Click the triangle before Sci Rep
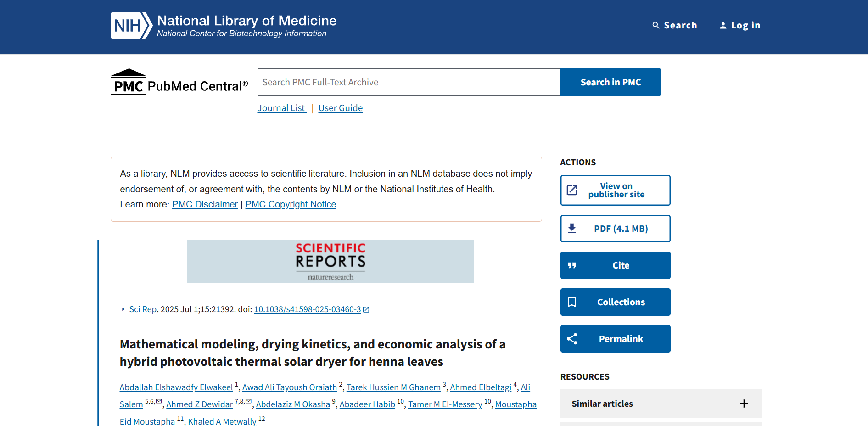Image resolution: width=868 pixels, height=426 pixels. [123, 309]
